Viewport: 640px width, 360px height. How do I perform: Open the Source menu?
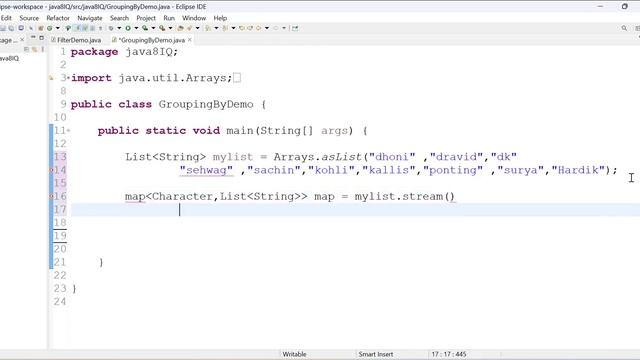coord(29,18)
